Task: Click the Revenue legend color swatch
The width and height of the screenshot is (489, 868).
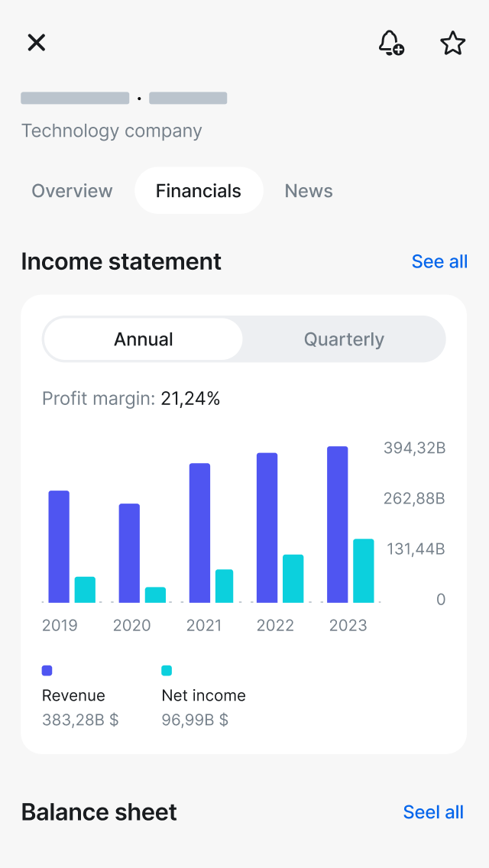Action: point(47,671)
